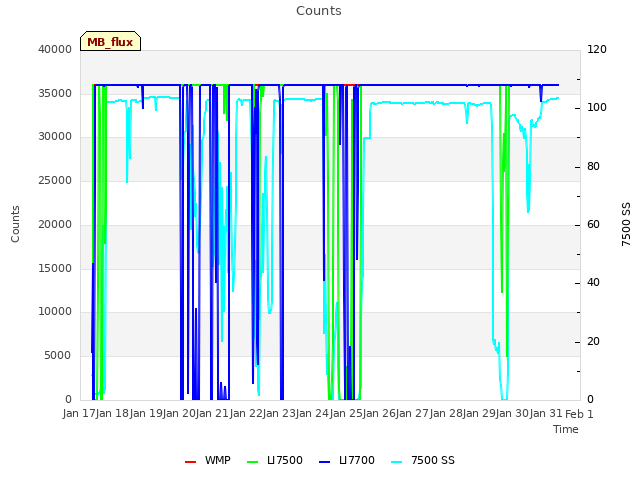Click the 5000 tick on left axis
640x480 pixels.
tap(58, 356)
